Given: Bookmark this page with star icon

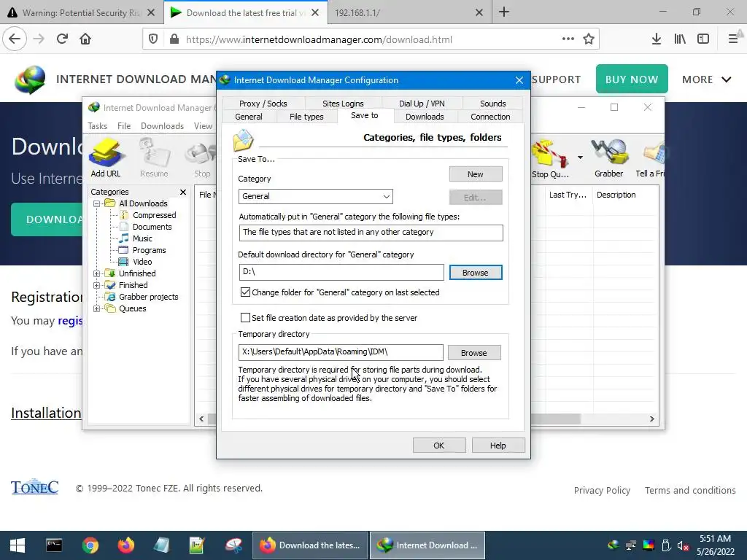Looking at the screenshot, I should point(589,39).
